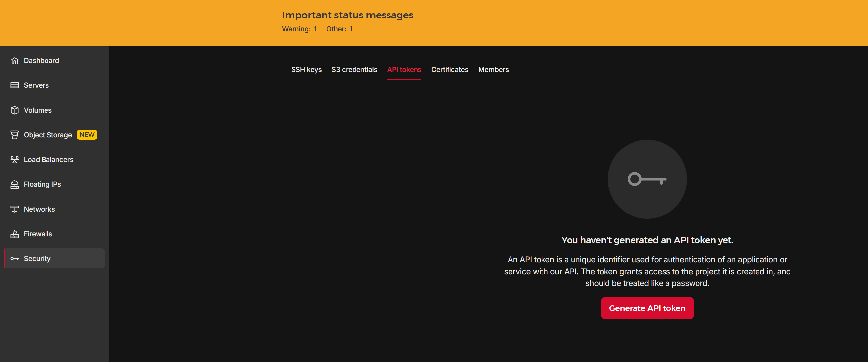Click the Important status messages heading
This screenshot has width=868, height=362.
tap(347, 15)
